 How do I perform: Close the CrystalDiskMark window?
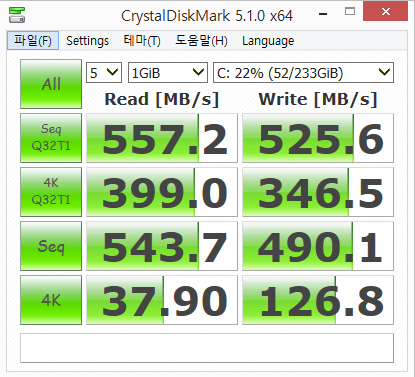click(386, 11)
